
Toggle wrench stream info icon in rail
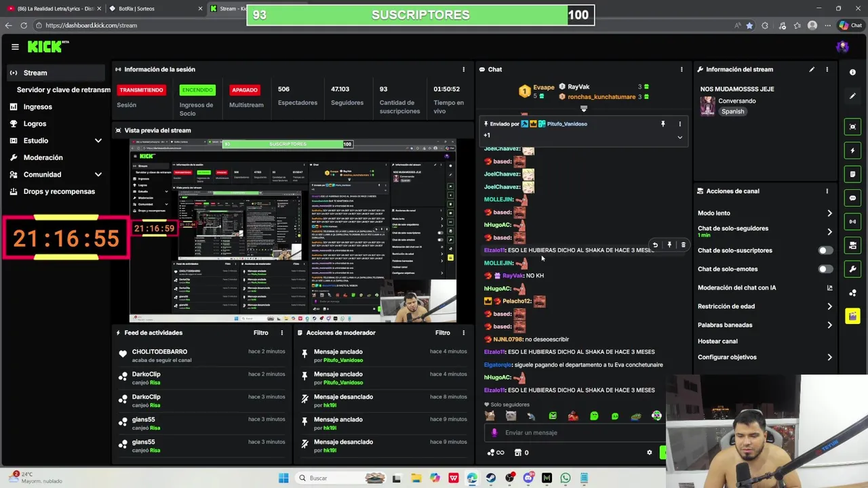click(852, 269)
